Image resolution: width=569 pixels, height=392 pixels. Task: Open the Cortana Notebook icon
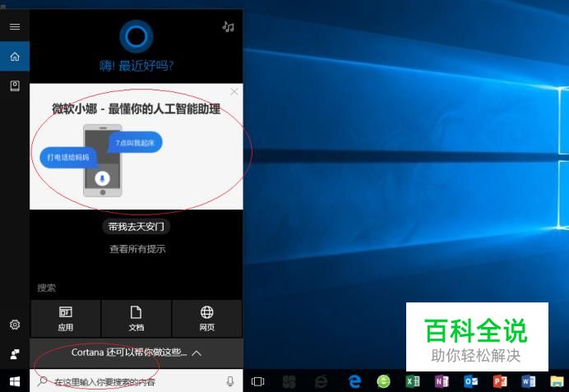click(15, 86)
